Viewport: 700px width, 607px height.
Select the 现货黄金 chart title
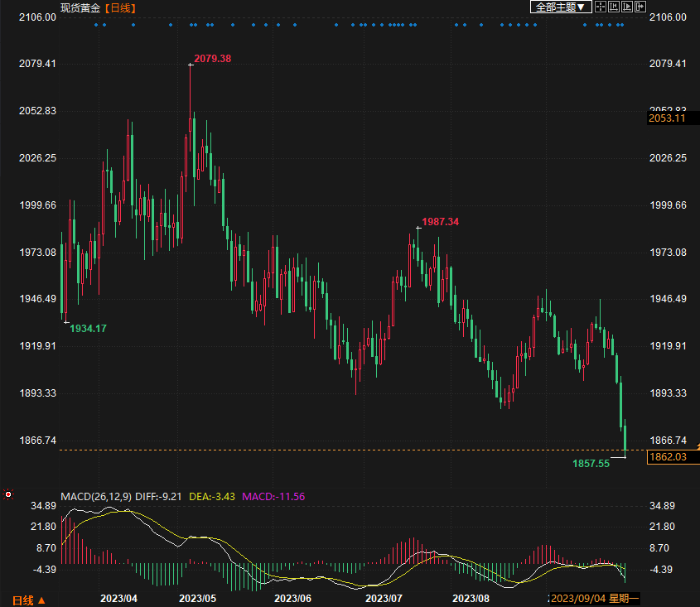pos(80,7)
